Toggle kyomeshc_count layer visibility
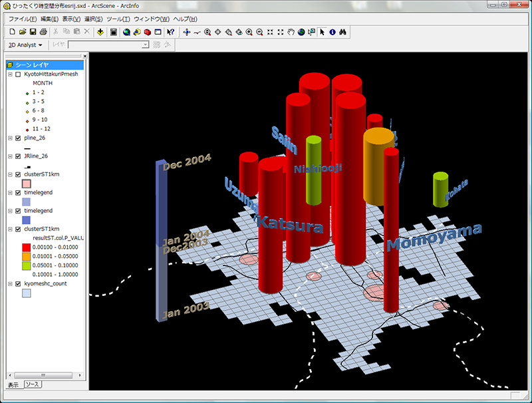 (x=18, y=283)
